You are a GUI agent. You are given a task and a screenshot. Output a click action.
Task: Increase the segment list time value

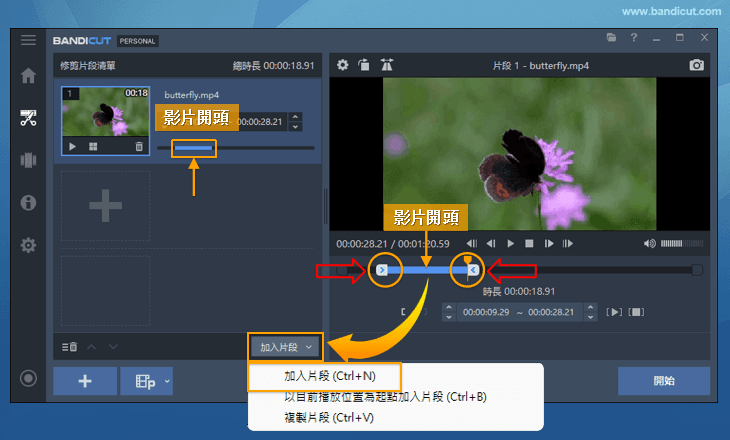click(295, 117)
